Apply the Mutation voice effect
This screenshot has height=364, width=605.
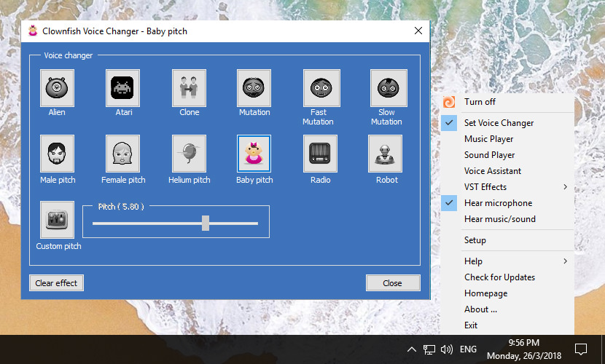pos(254,88)
